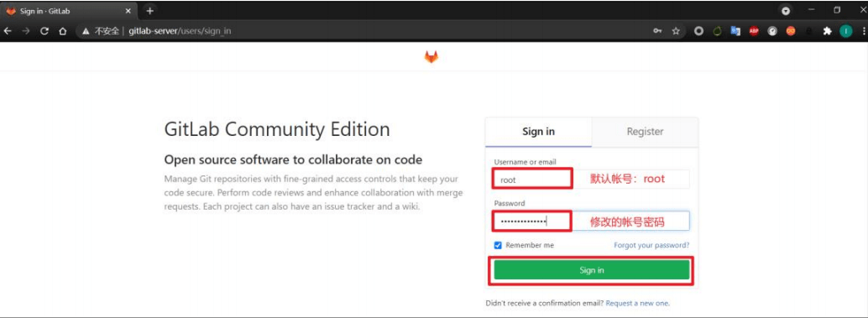Toggle the Remember me checkbox

(x=498, y=245)
